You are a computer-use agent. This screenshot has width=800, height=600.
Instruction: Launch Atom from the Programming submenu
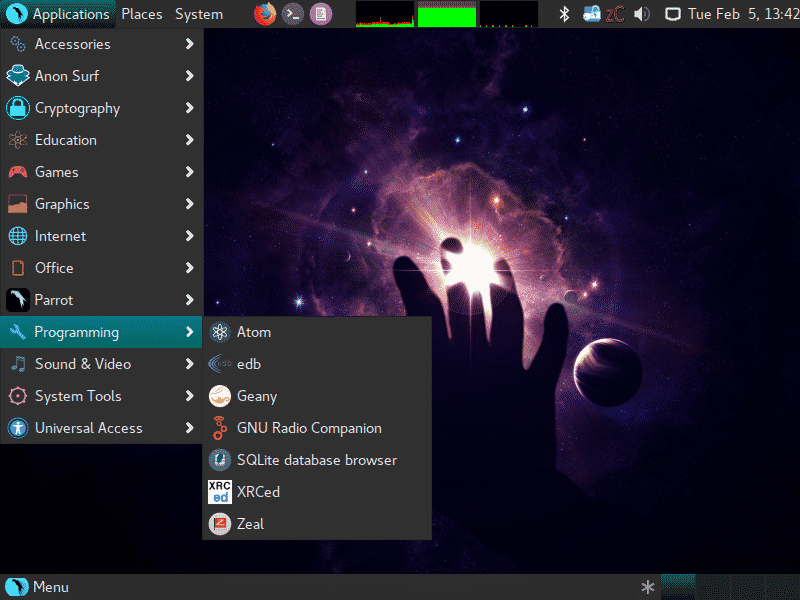254,332
